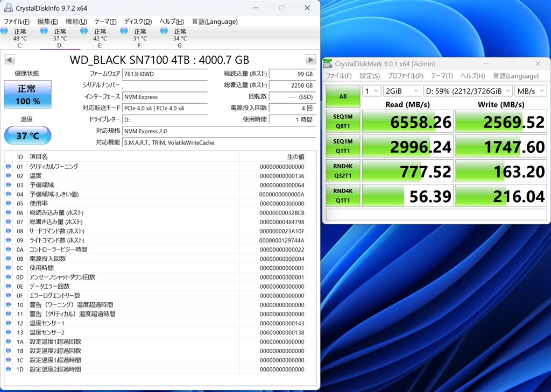Select the G: drive status icon
Viewport: 551px width, 392px height.
(x=164, y=31)
